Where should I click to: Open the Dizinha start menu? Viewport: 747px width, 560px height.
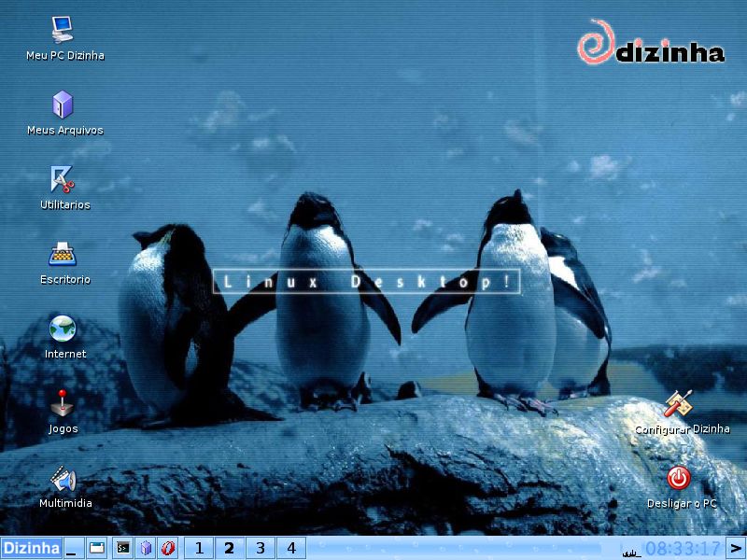point(30,548)
